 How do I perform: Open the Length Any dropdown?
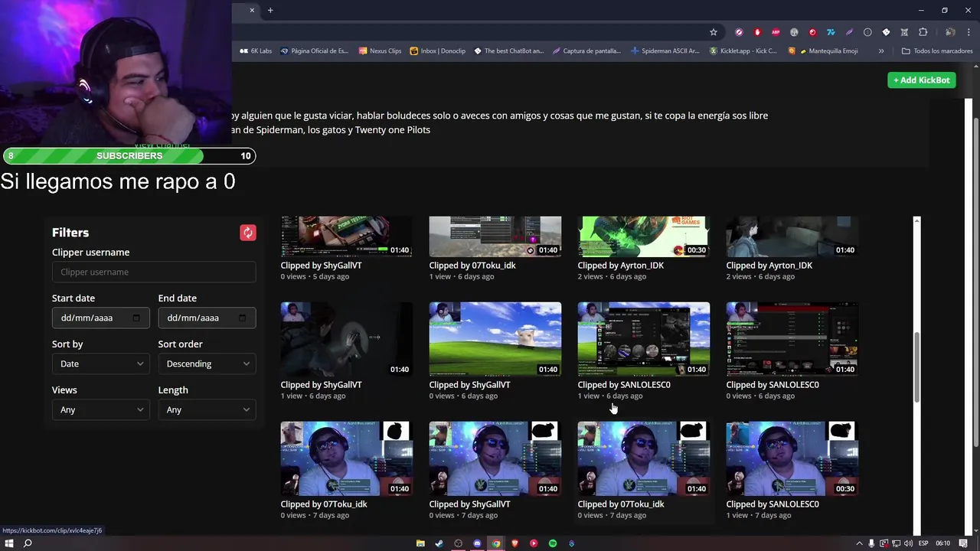207,409
